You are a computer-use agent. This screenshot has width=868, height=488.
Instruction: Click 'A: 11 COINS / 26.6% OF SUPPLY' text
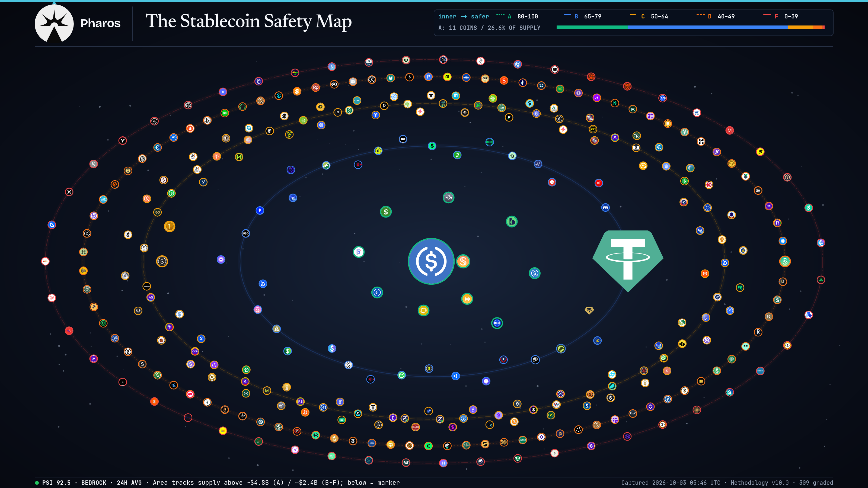(x=489, y=28)
